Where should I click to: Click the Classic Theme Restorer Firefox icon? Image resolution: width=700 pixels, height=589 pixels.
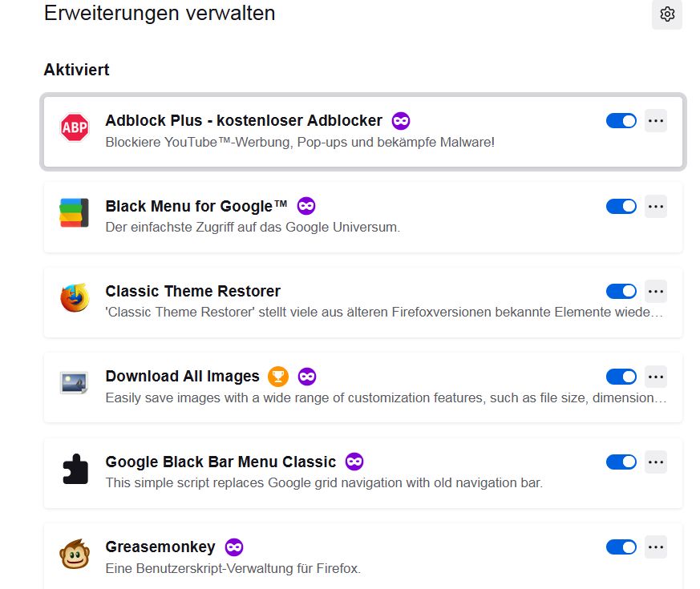pos(75,299)
